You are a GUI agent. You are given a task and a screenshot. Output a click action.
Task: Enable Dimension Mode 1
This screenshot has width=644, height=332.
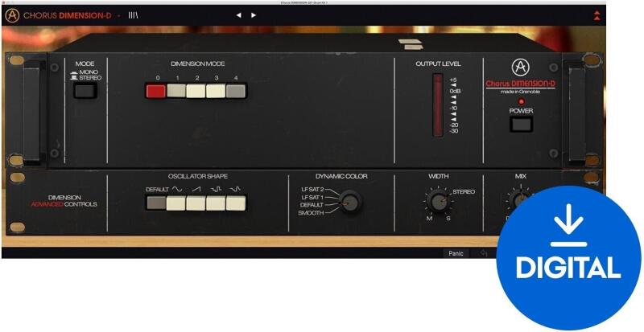coord(176,91)
